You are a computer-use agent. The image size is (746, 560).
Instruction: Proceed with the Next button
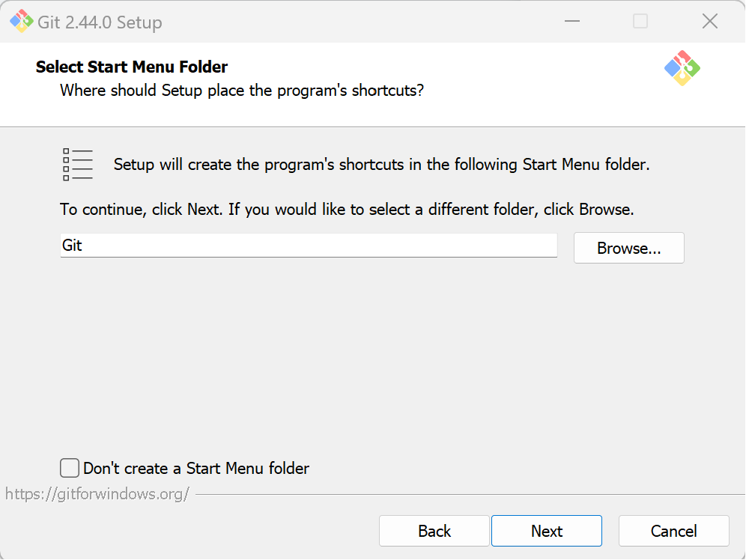546,531
